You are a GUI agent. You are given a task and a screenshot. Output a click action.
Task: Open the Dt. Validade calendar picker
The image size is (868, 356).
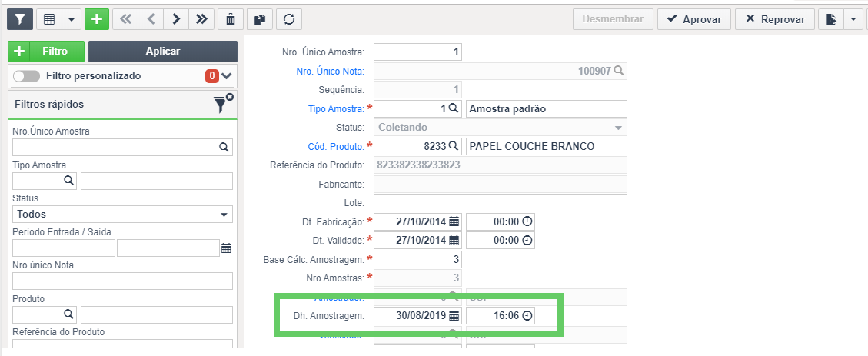pyautogui.click(x=454, y=241)
